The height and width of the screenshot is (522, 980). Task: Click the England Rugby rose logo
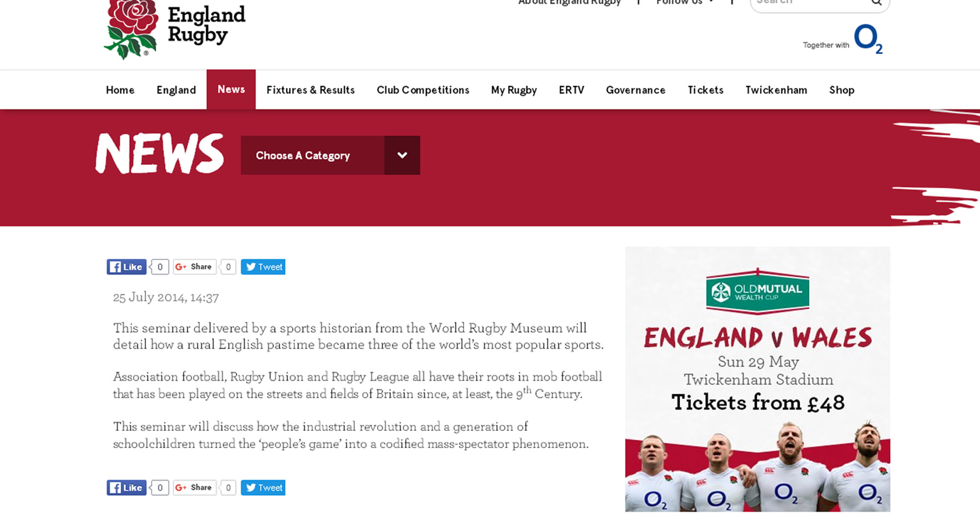click(x=131, y=28)
